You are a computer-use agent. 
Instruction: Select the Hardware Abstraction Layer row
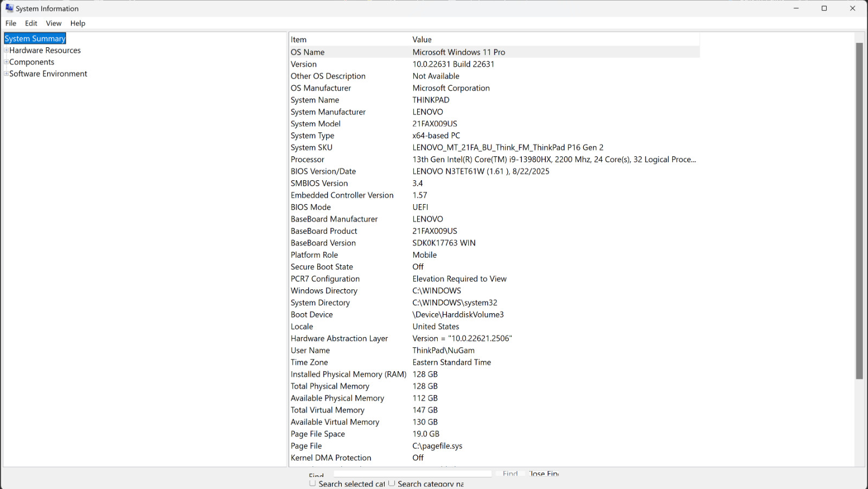click(x=494, y=339)
